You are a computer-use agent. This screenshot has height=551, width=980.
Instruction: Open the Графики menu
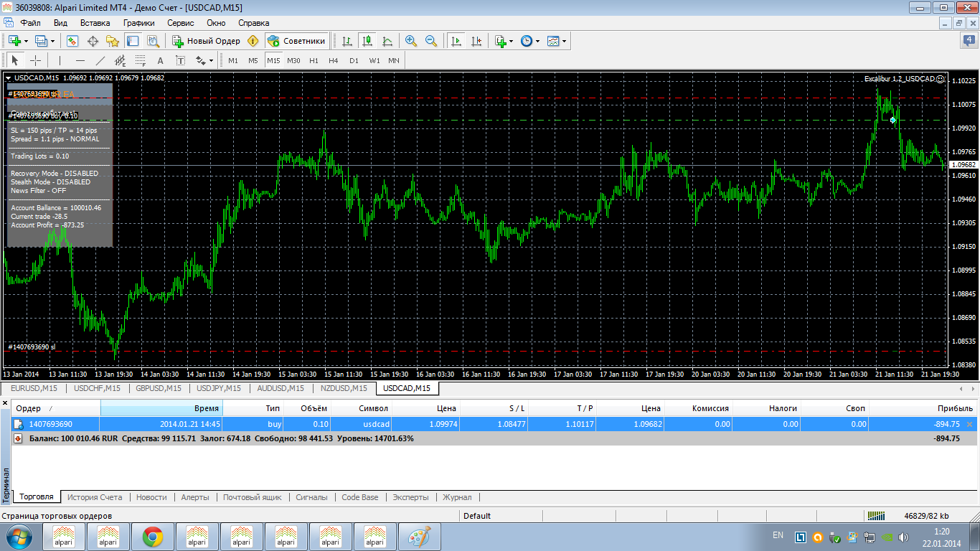coord(138,23)
